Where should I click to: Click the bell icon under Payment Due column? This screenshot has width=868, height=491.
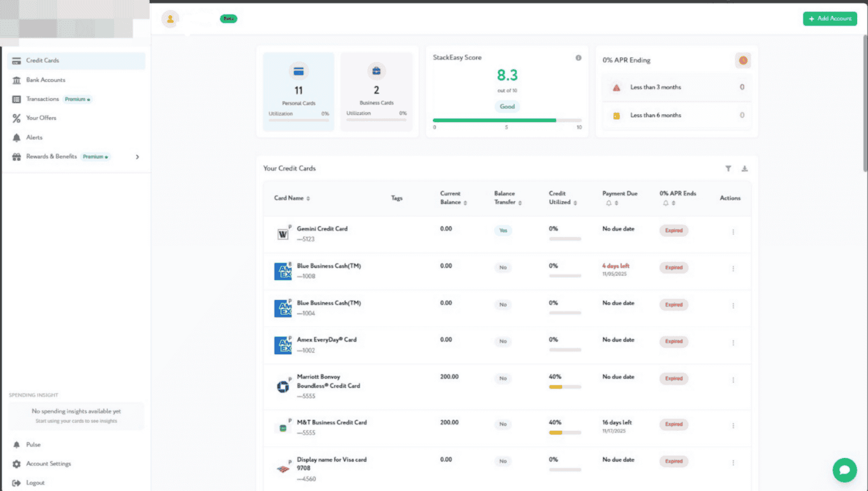610,202
